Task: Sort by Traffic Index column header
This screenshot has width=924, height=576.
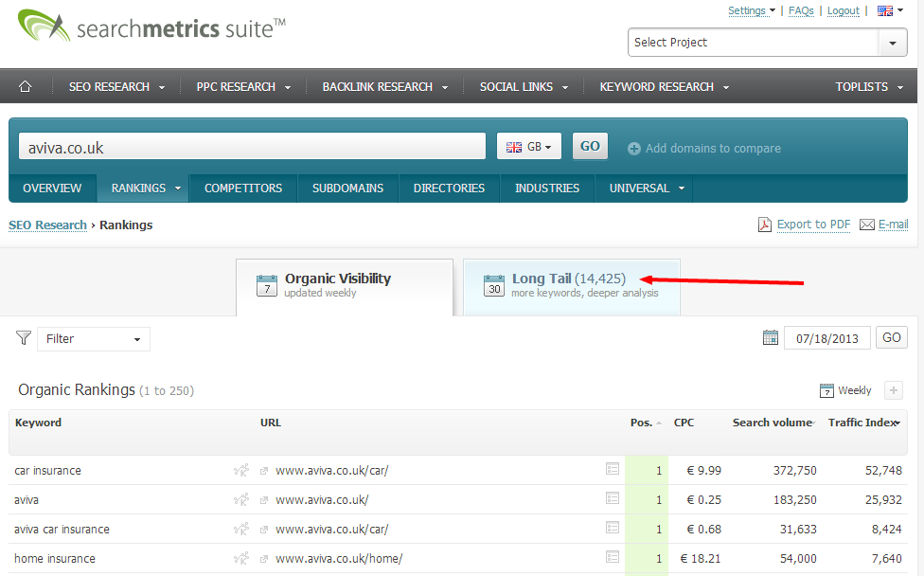Action: (x=864, y=423)
